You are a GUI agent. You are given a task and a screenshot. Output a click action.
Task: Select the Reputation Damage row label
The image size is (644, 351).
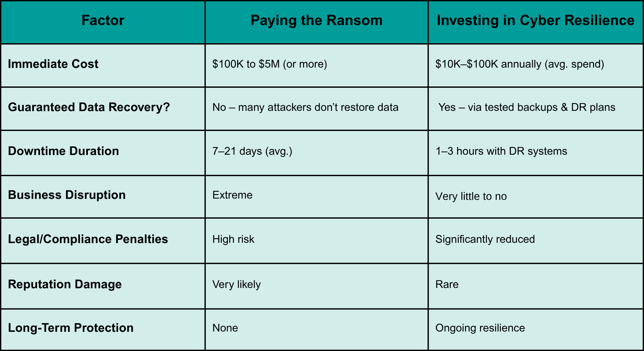(x=65, y=284)
